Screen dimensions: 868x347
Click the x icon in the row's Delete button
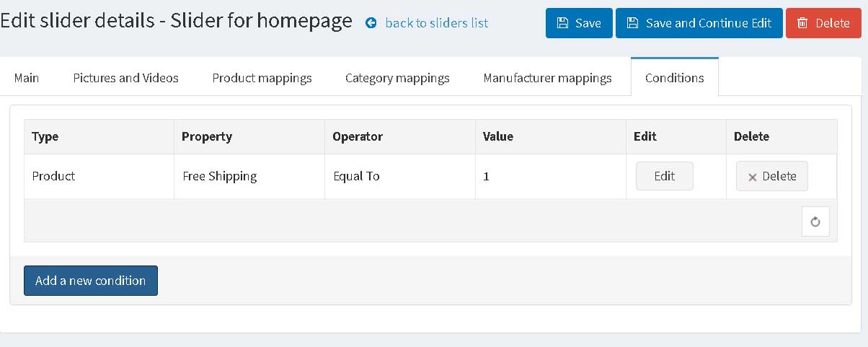pos(753,177)
